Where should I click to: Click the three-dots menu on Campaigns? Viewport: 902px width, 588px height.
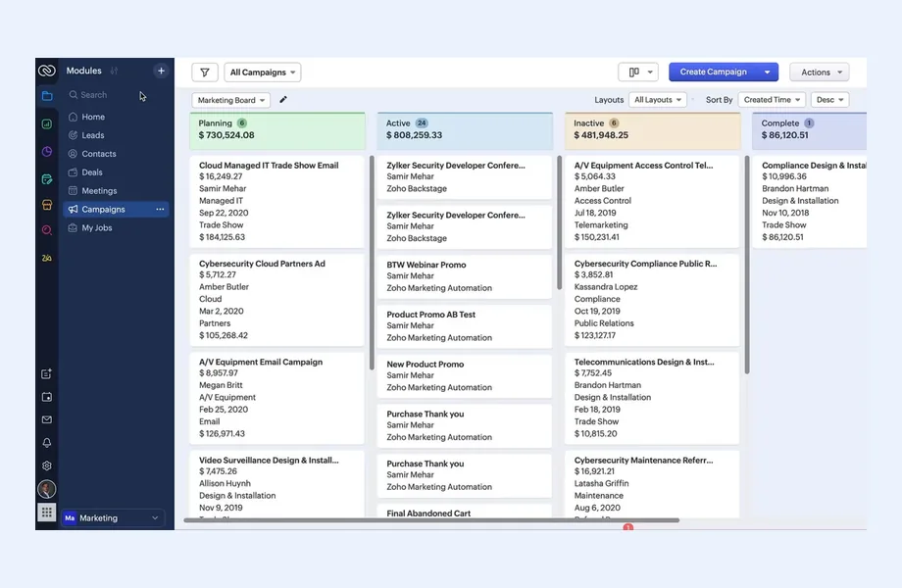[160, 209]
